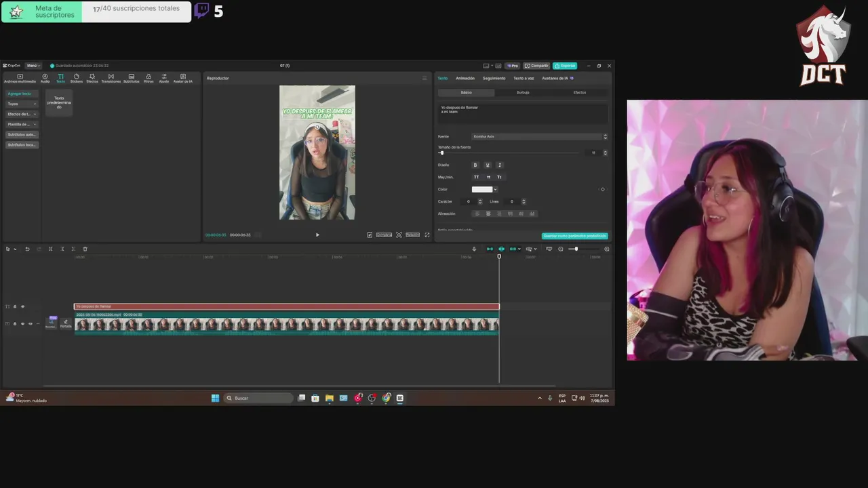Toggle lock on the video track
This screenshot has height=488, width=868.
(15, 324)
